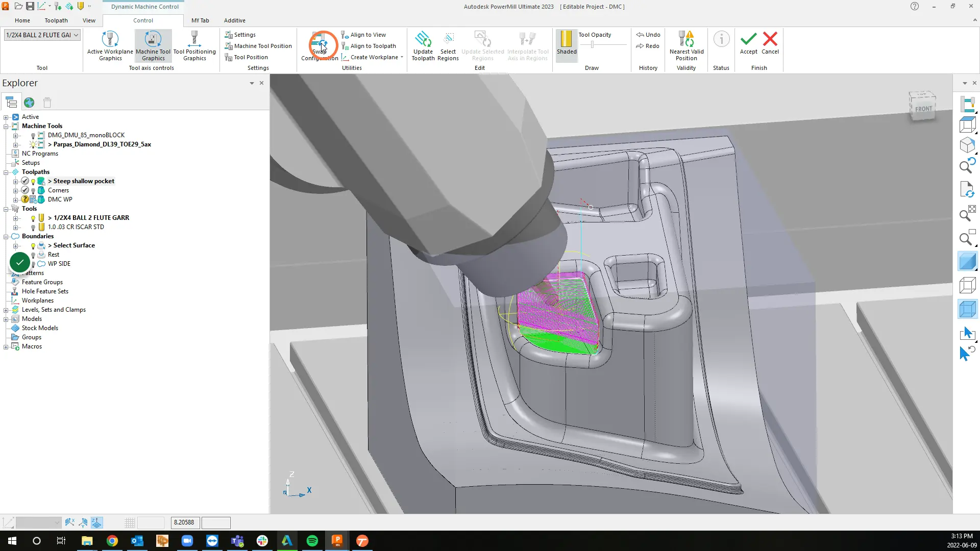Open the Toolpath ribbon tab
Screen dimensions: 980x551
tap(56, 20)
